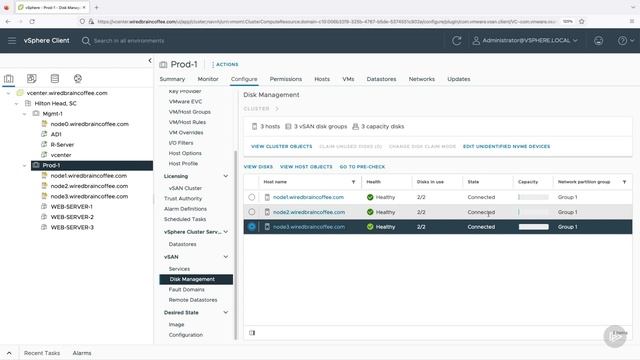
Task: Click the Prod-1 cluster title icon
Action: click(x=163, y=64)
